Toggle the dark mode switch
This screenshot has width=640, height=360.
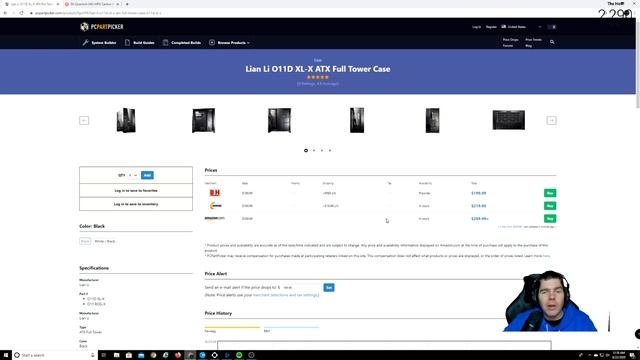point(552,27)
